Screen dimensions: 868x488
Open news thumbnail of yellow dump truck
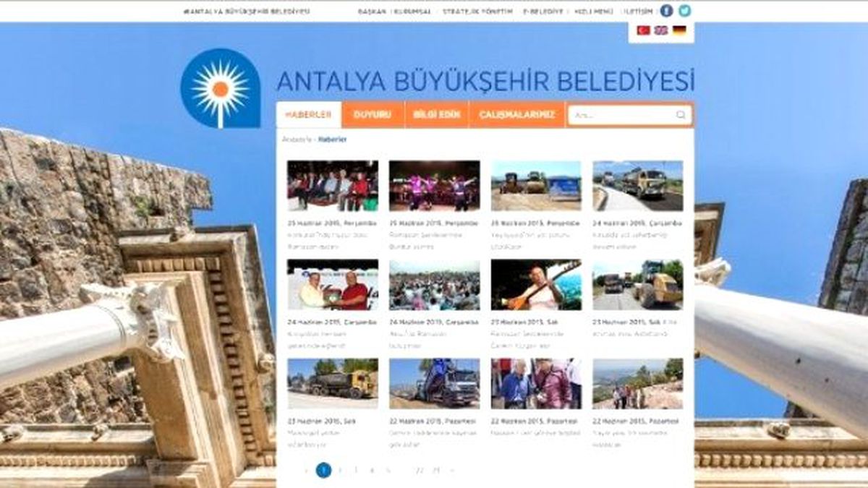pos(333,384)
